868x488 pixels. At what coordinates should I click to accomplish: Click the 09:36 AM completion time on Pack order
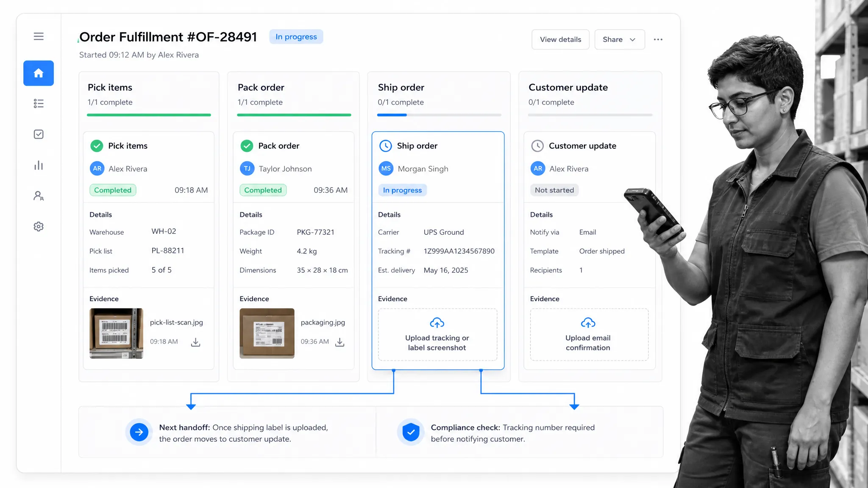click(x=331, y=190)
